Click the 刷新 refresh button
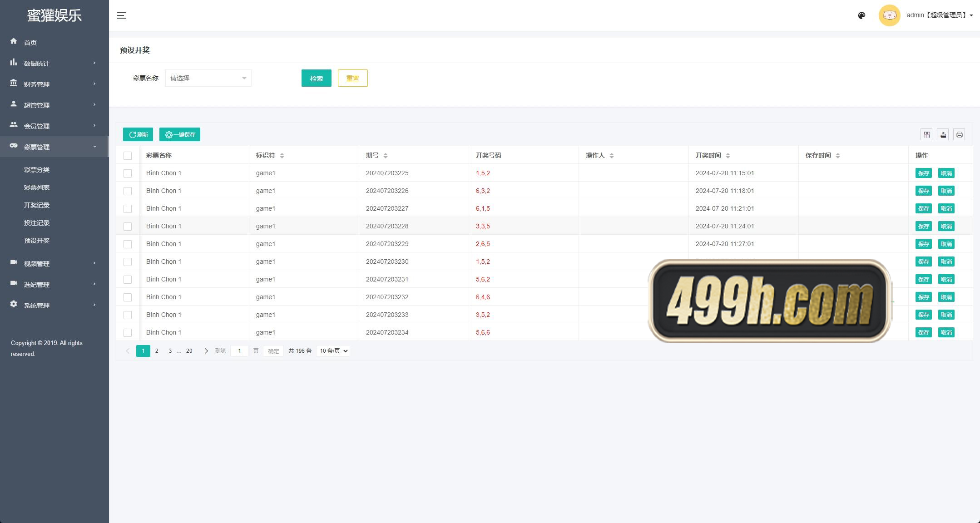Screen dimensions: 980x523 [x=138, y=134]
